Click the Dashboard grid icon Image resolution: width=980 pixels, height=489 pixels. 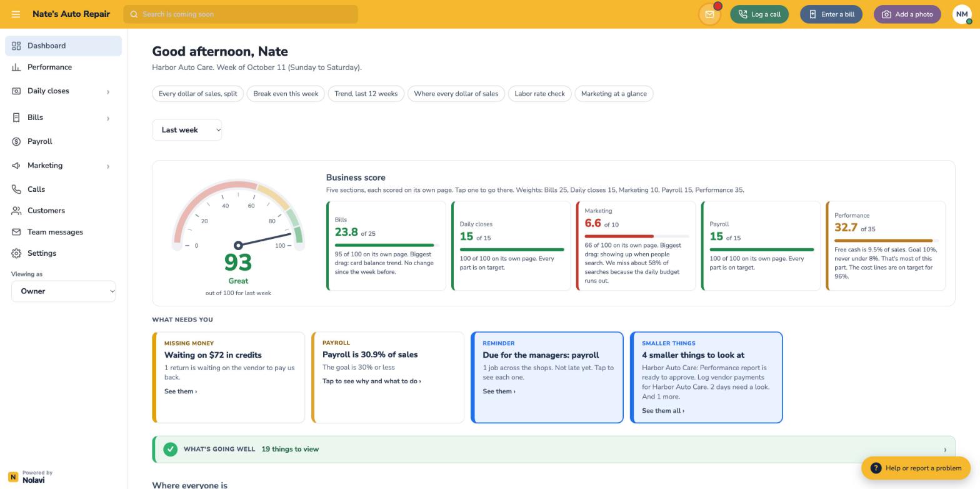(16, 46)
